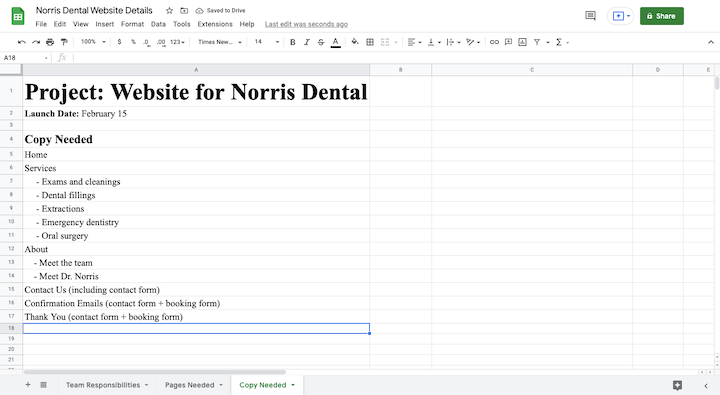Toggle bold formatting

click(292, 42)
